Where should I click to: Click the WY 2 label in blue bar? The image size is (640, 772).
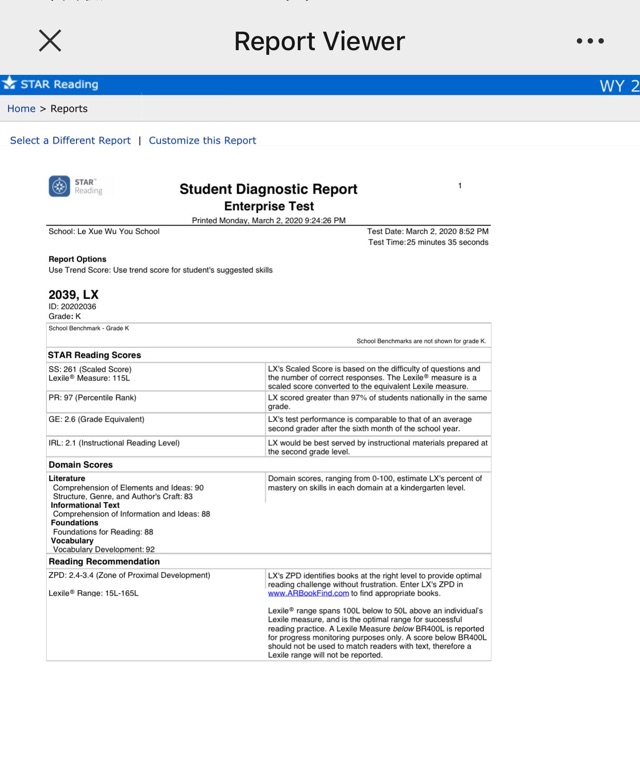click(x=619, y=86)
